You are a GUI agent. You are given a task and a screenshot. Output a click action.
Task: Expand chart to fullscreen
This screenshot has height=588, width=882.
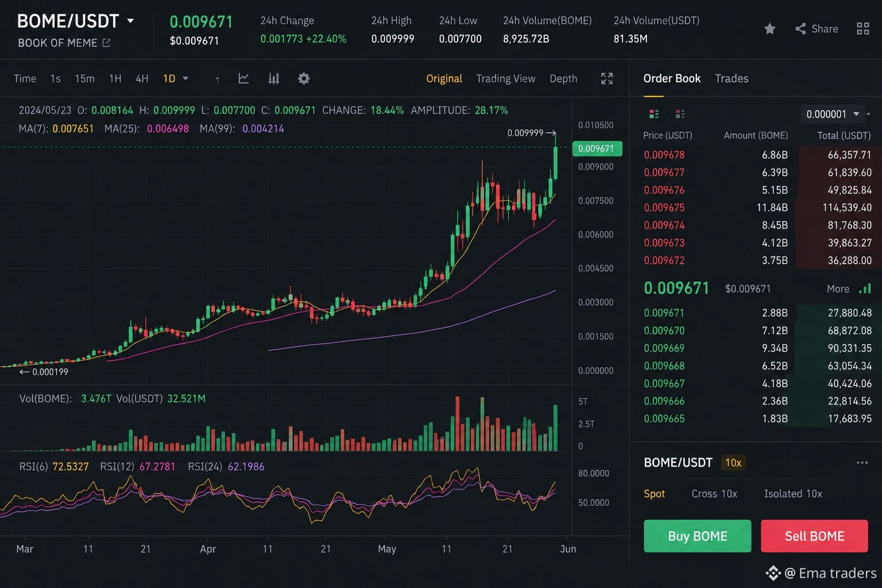click(607, 79)
